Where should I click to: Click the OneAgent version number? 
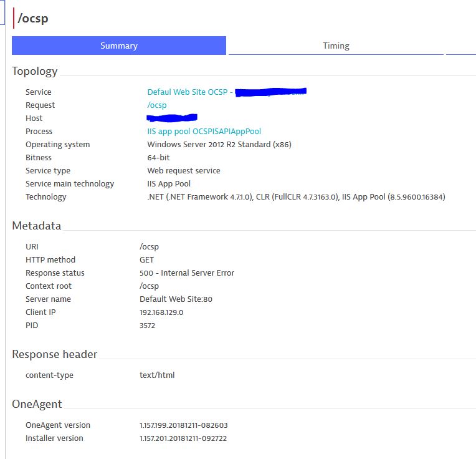point(184,425)
